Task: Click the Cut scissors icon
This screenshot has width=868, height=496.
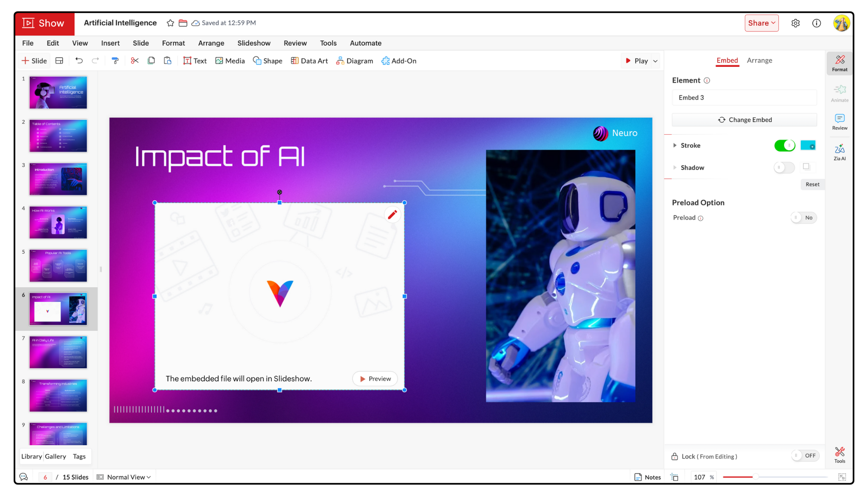Action: 135,61
